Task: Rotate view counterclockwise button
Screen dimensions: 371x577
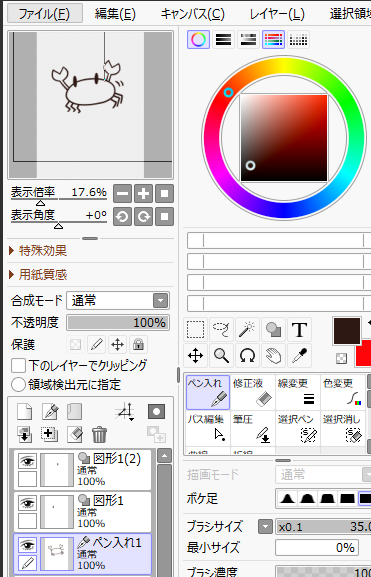Action: [x=123, y=216]
